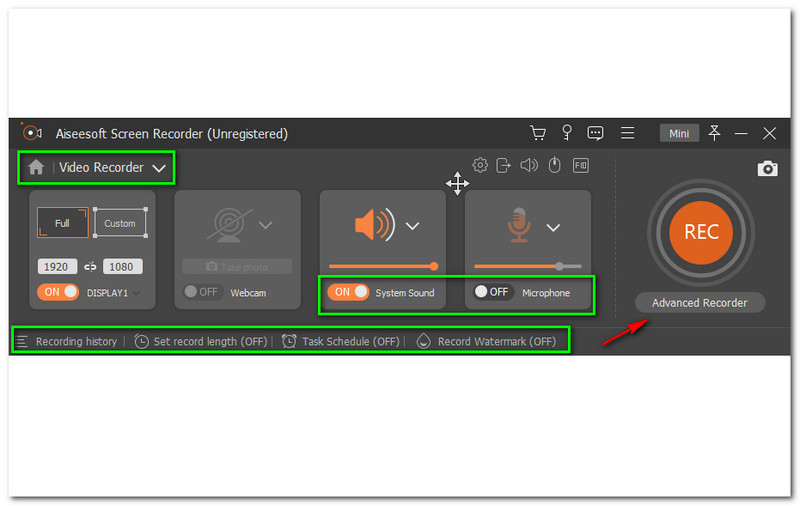Open Task Schedule (OFF)
Image resolution: width=800 pixels, height=506 pixels.
click(351, 342)
